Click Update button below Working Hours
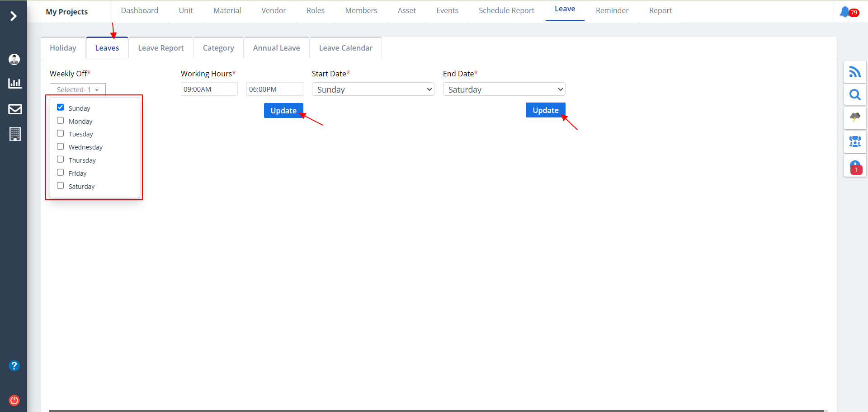The width and height of the screenshot is (868, 412). pyautogui.click(x=283, y=111)
